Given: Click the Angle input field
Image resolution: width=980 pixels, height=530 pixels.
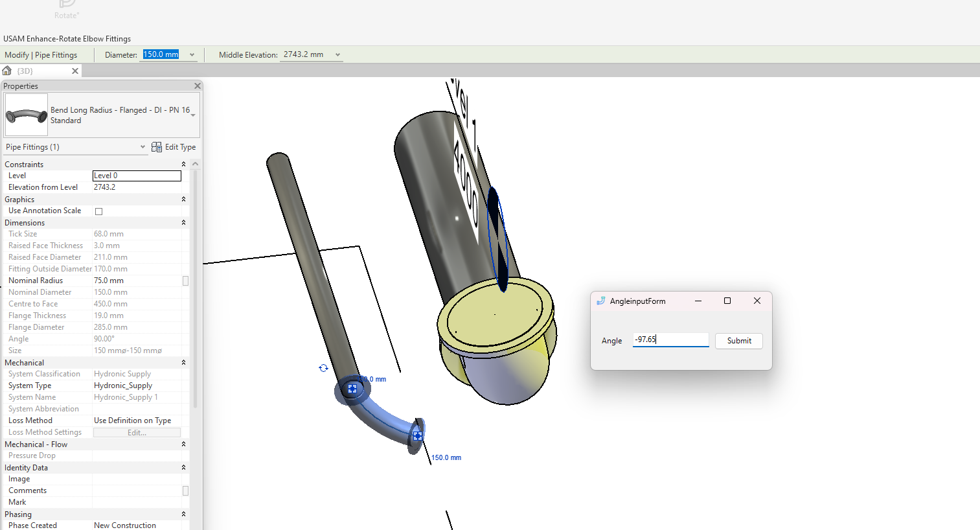Looking at the screenshot, I should coord(670,340).
